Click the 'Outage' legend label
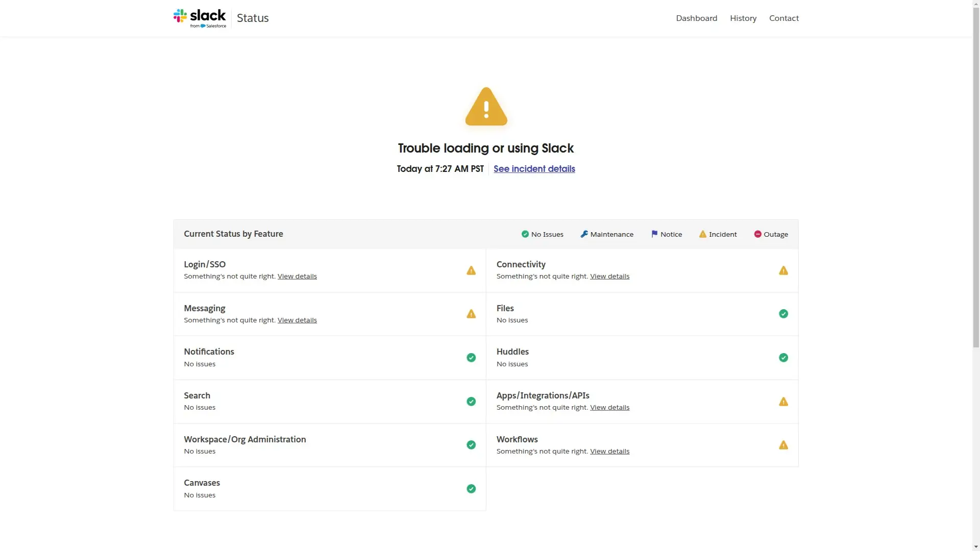 tap(776, 234)
